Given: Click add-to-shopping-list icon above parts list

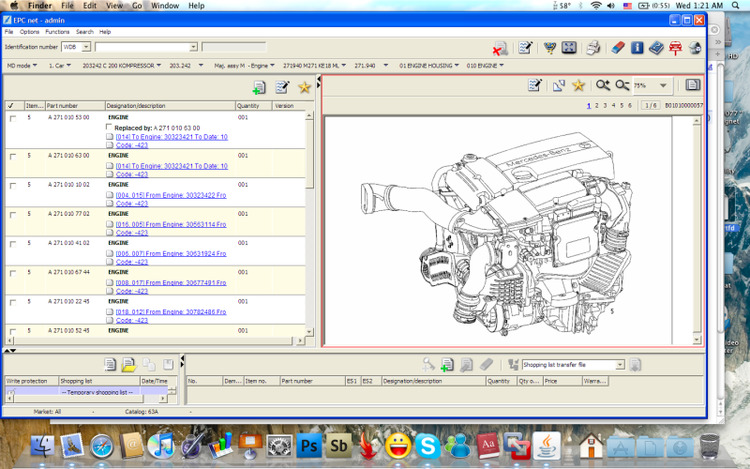Looking at the screenshot, I should tap(259, 87).
